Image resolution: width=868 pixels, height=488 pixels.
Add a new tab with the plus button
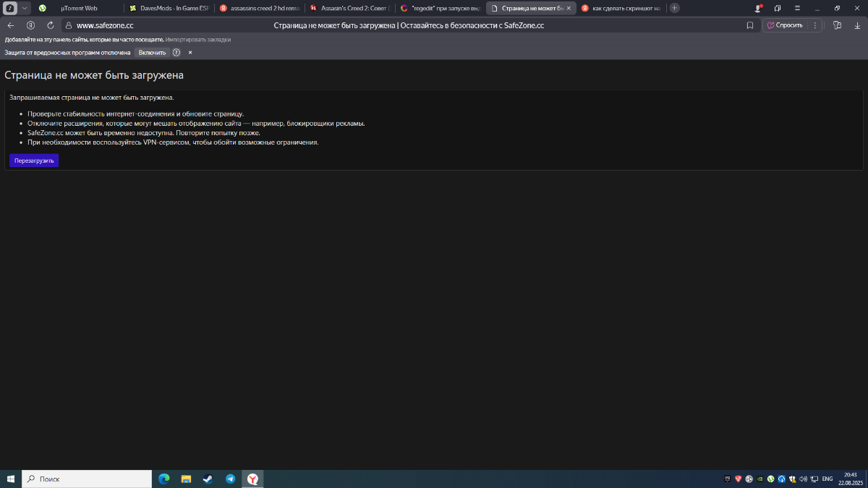[675, 8]
